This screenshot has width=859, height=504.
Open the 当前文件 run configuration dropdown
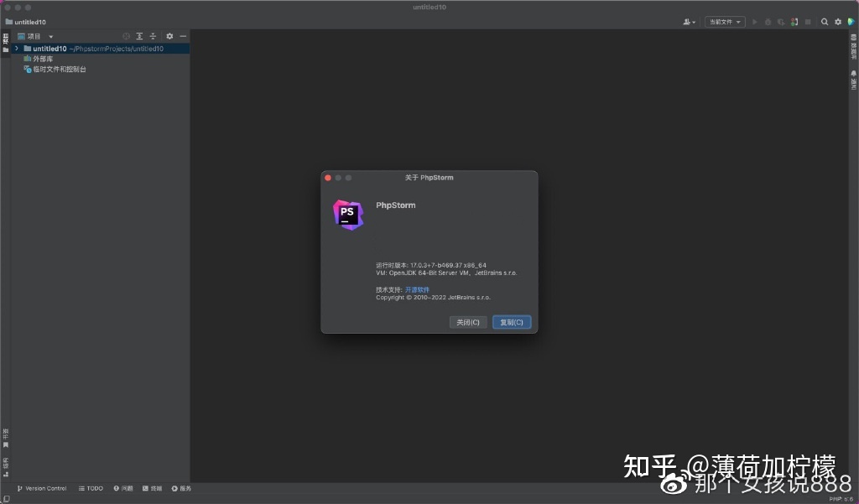coord(725,22)
